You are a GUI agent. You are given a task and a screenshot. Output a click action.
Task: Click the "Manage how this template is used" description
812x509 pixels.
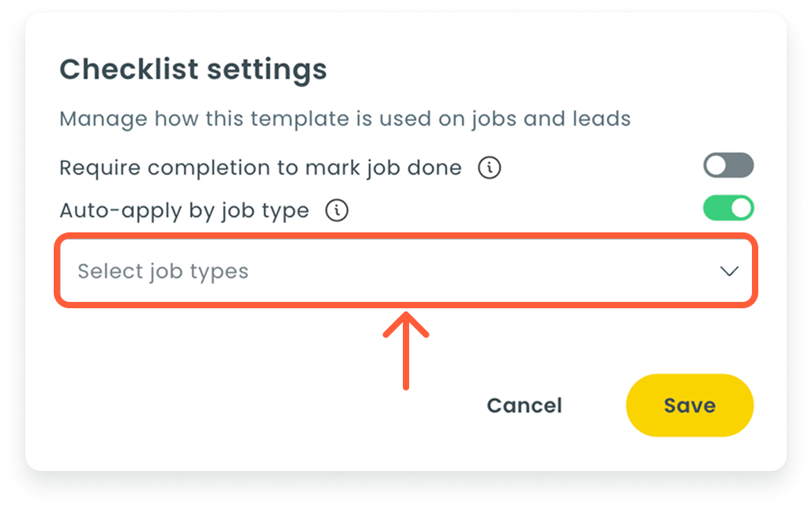point(344,119)
